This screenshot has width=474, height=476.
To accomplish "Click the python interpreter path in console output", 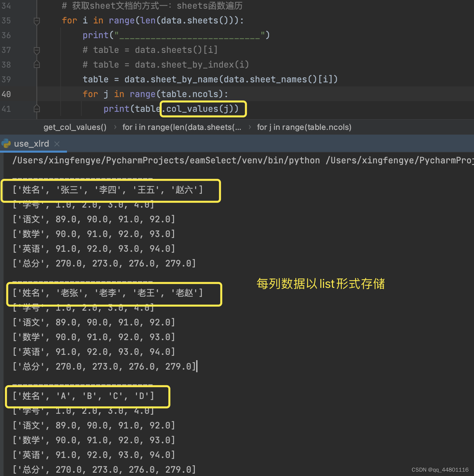I will [166, 160].
